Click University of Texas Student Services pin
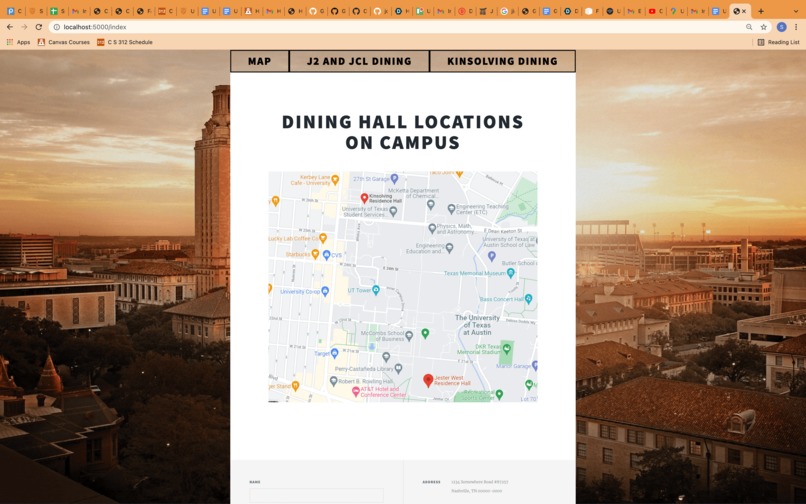806x504 pixels. coord(393,211)
